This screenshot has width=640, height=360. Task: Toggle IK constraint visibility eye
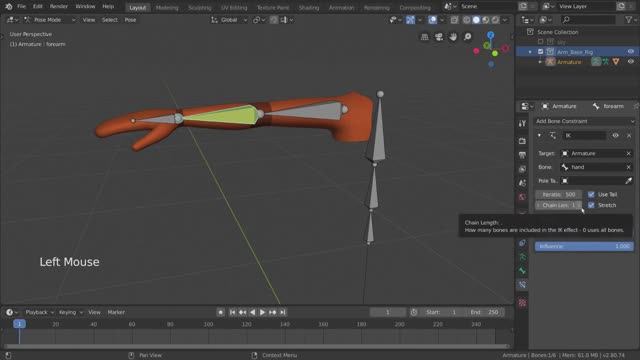tap(616, 136)
